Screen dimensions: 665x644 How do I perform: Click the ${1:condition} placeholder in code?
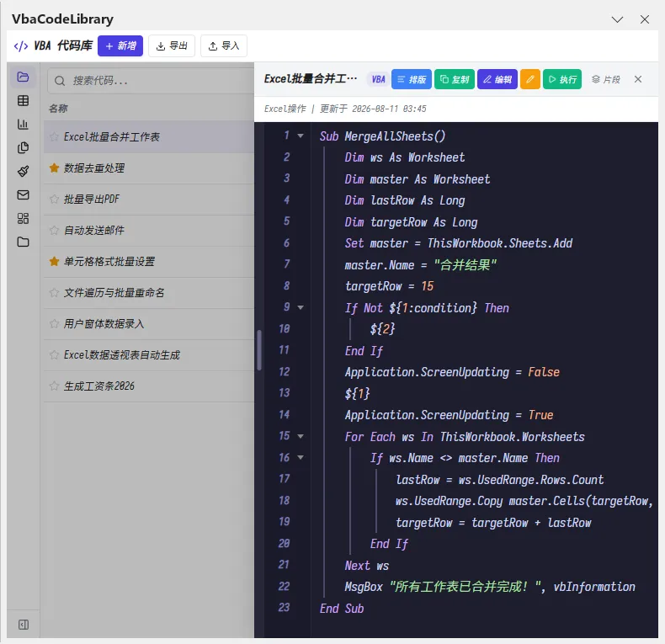point(433,308)
